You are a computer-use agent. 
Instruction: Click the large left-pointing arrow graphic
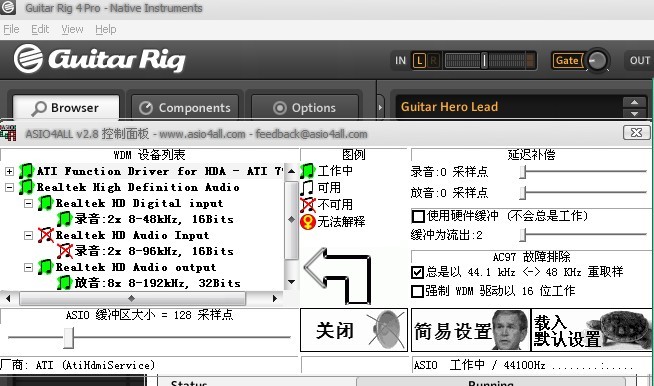(337, 275)
